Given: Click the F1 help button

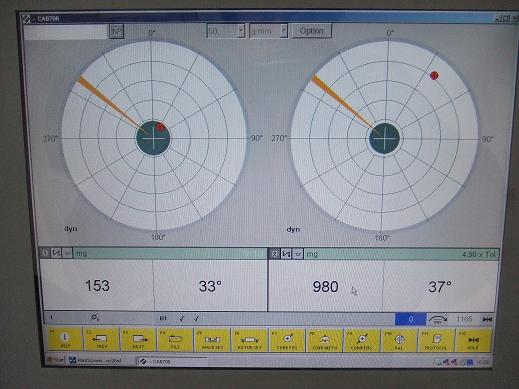Looking at the screenshot, I should (65, 339).
